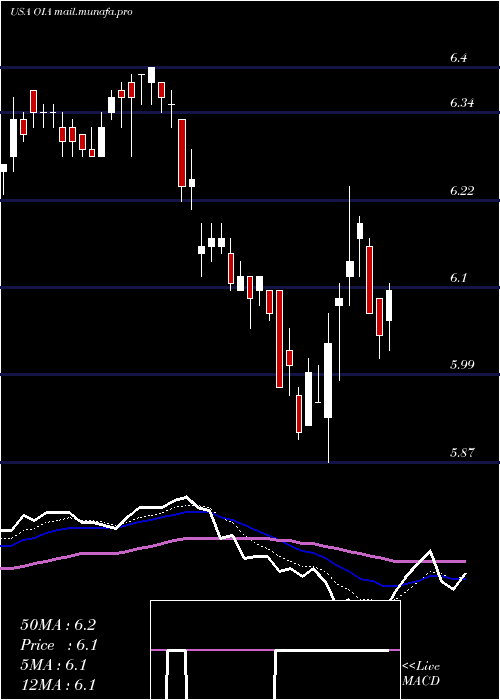Select the 6.4 price level label
This screenshot has width=500, height=700.
[459, 58]
